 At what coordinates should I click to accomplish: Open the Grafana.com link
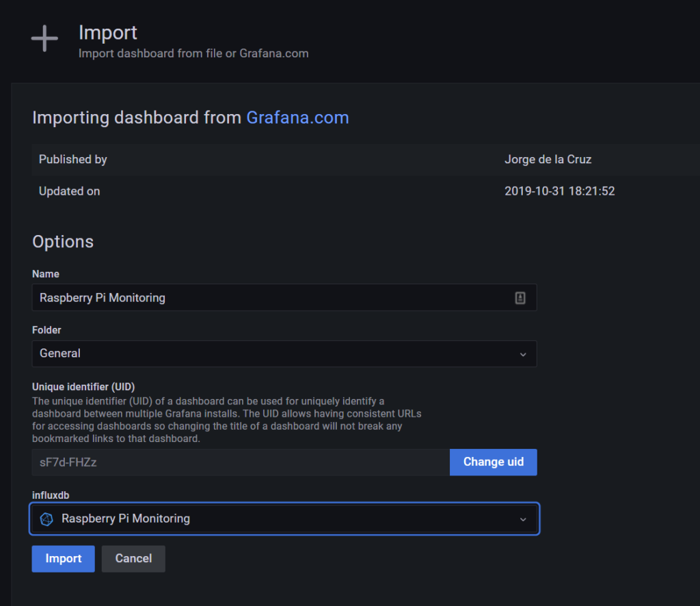click(x=297, y=118)
